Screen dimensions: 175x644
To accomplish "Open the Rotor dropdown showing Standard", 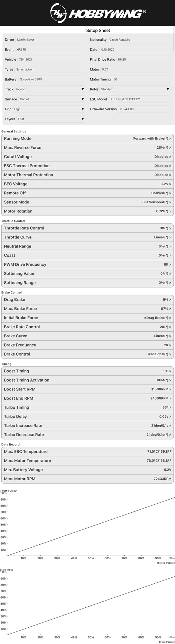I will 135,89.
